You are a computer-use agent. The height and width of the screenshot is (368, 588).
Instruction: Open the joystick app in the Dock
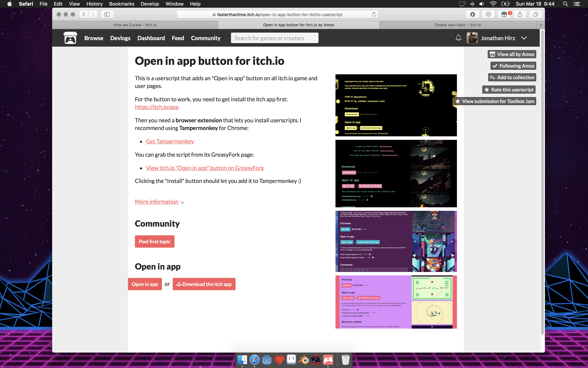pos(316,360)
